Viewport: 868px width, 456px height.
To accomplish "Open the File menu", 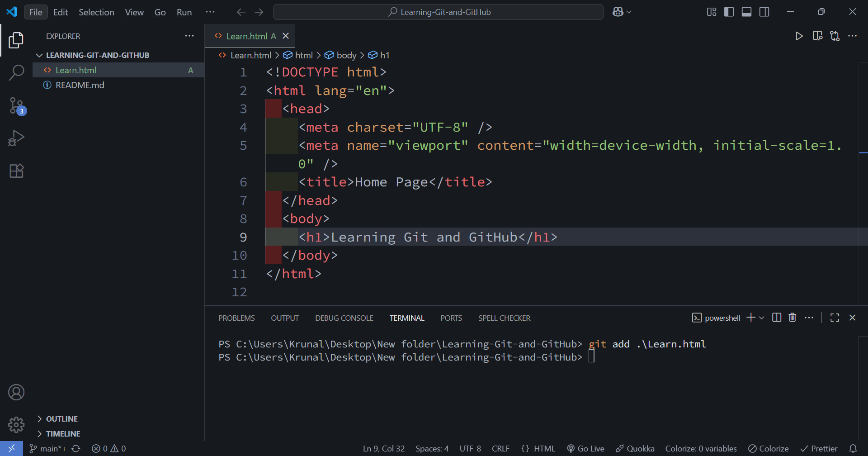I will [36, 12].
